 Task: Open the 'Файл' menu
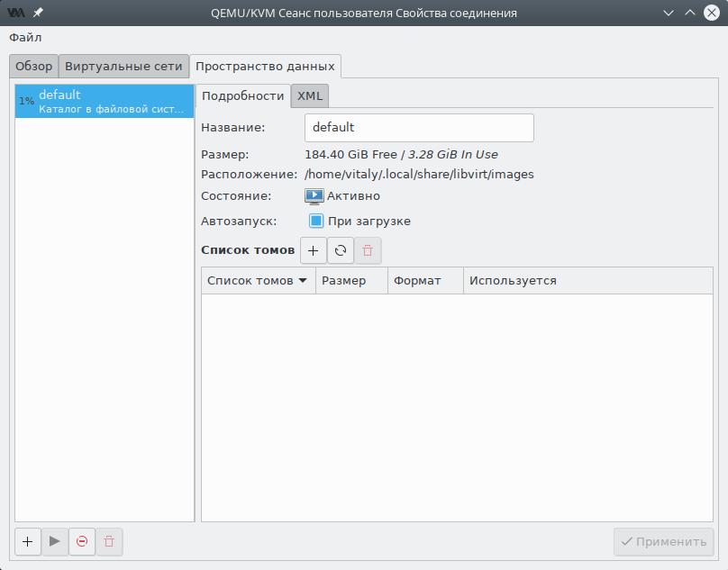25,37
